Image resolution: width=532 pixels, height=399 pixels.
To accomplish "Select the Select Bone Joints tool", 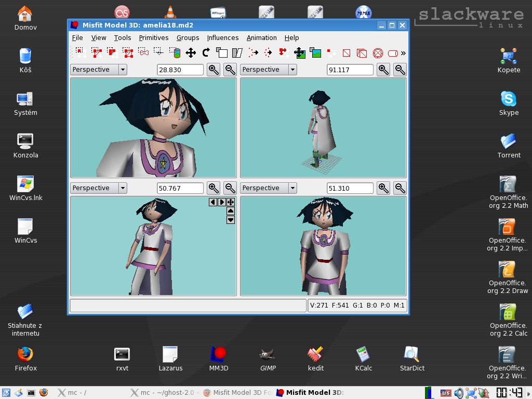I will pos(143,52).
